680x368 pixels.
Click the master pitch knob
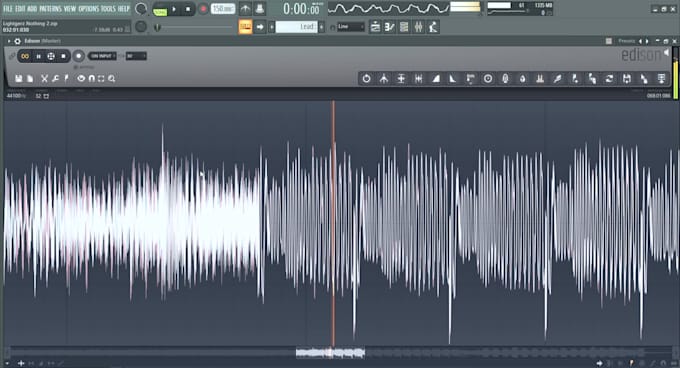(141, 27)
